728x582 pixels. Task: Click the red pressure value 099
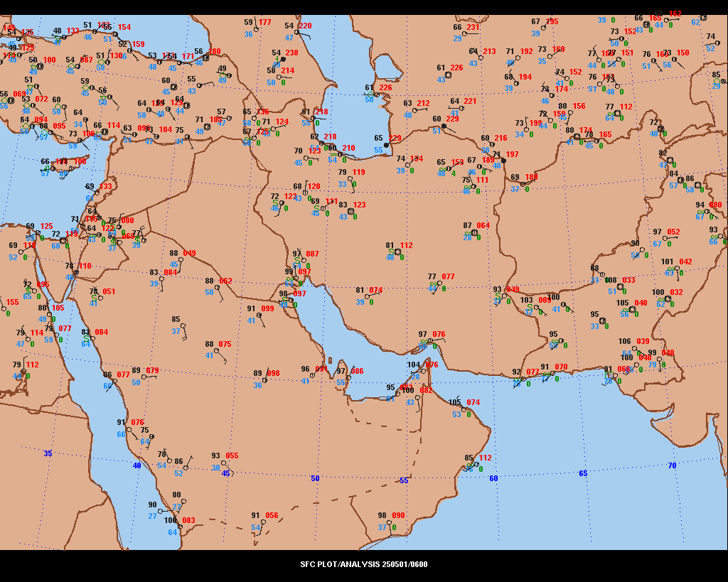tap(267, 308)
